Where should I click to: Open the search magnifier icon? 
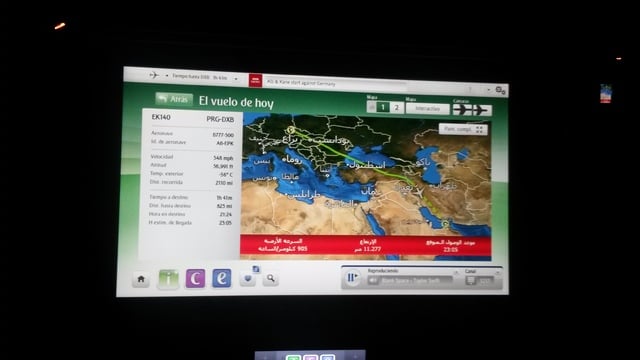tap(271, 279)
